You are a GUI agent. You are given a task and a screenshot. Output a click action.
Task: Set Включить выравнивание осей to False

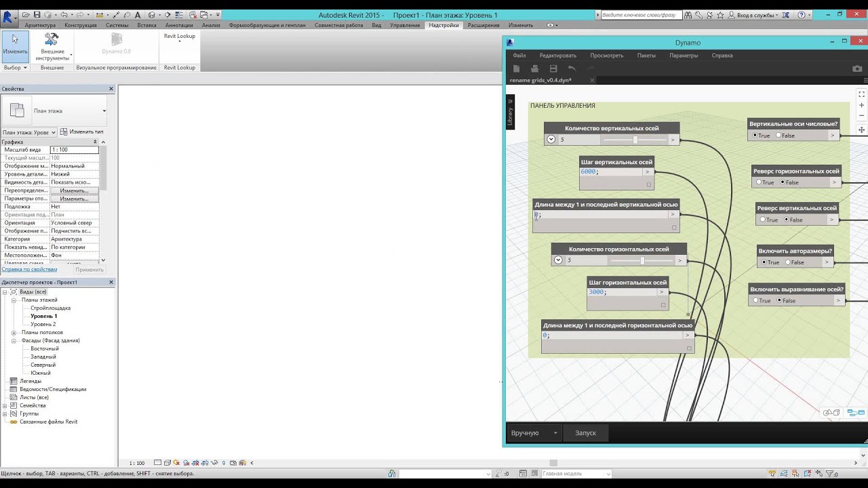(779, 300)
